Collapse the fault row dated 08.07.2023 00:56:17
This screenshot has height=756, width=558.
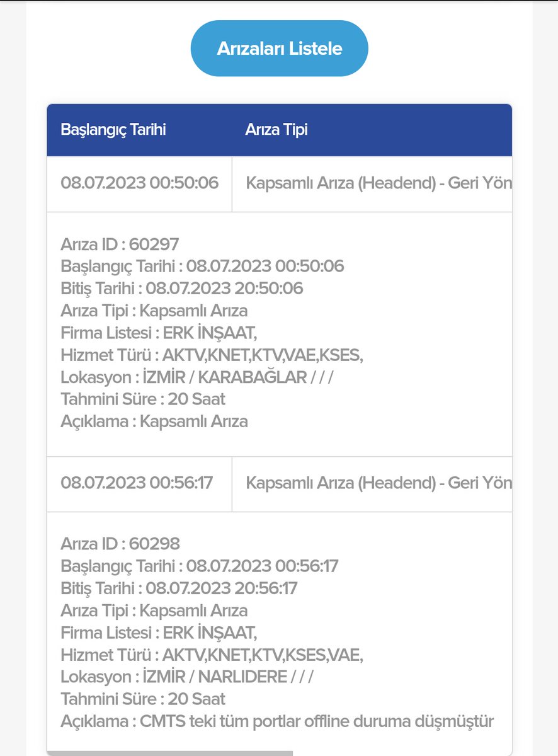(x=140, y=483)
